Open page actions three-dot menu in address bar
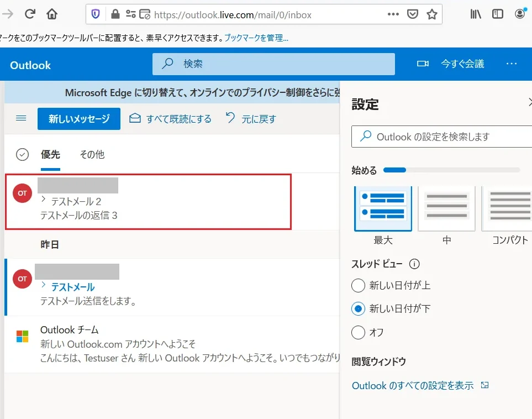The image size is (532, 419). [393, 14]
